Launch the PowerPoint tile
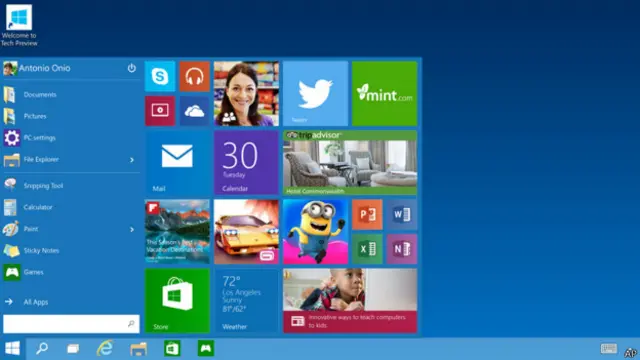Screen dimensions: 640x360 pyautogui.click(x=367, y=214)
